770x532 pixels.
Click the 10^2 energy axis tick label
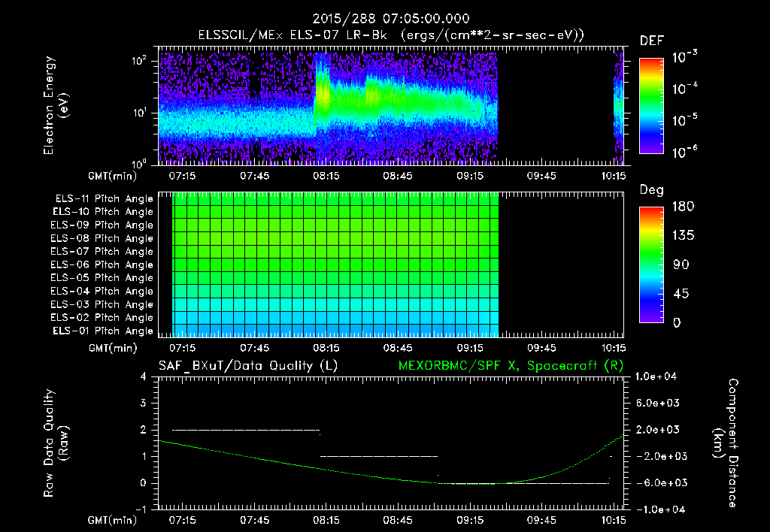(139, 61)
